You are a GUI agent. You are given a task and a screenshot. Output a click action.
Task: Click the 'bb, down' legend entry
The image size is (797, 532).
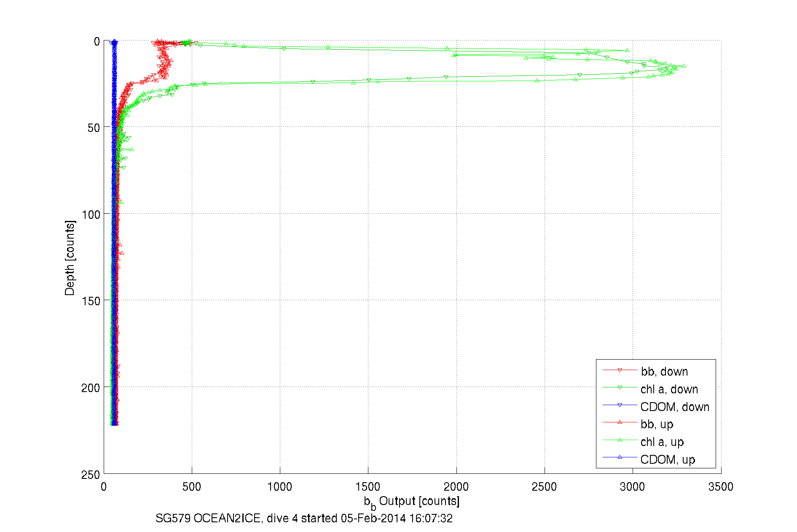click(x=664, y=371)
